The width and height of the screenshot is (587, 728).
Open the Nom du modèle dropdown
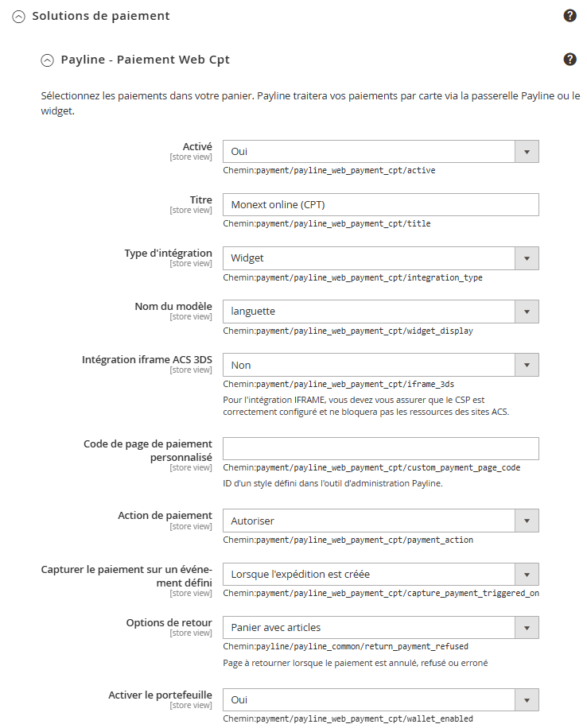[x=369, y=311]
